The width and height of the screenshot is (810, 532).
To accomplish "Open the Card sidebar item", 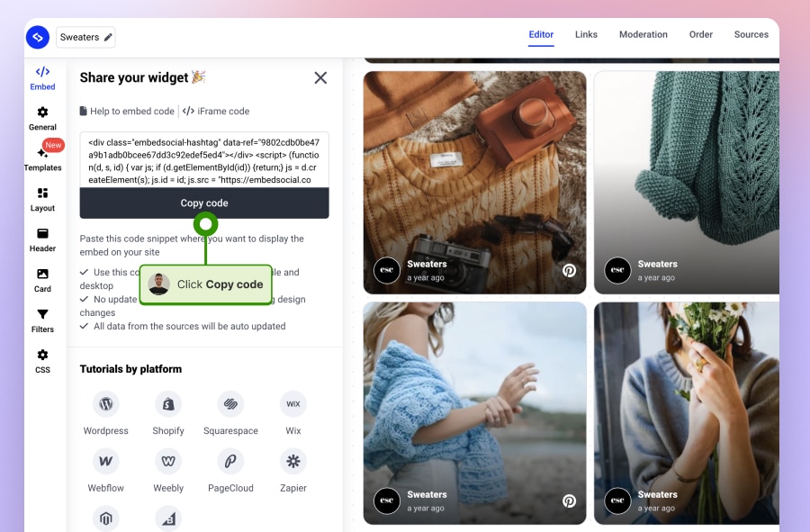I will point(42,281).
